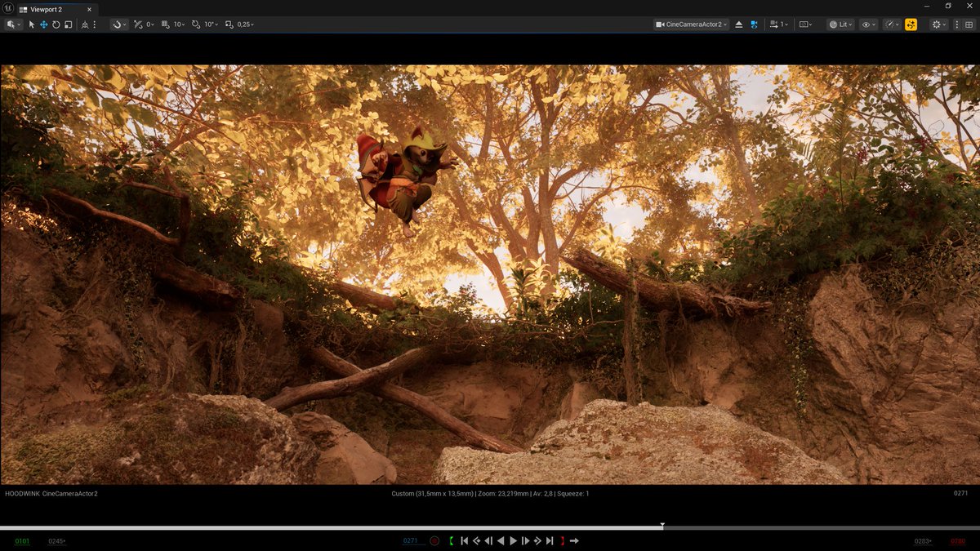The image size is (980, 551).
Task: Jump to the start of playback range
Action: tap(464, 540)
